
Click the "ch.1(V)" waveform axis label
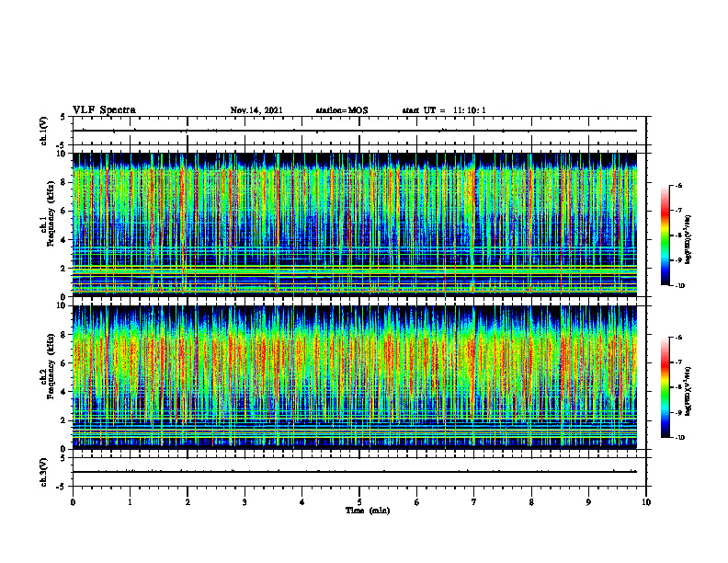tap(43, 131)
